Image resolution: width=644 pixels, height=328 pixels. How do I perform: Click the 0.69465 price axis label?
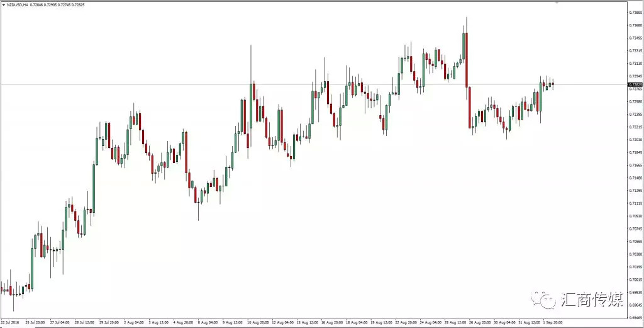(x=635, y=305)
